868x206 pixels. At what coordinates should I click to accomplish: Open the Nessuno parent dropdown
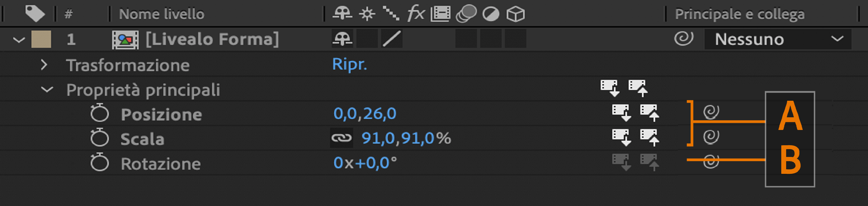point(777,39)
